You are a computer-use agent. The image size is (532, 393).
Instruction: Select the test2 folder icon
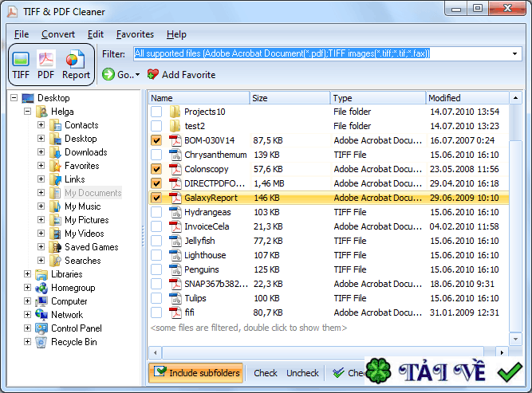pos(175,126)
